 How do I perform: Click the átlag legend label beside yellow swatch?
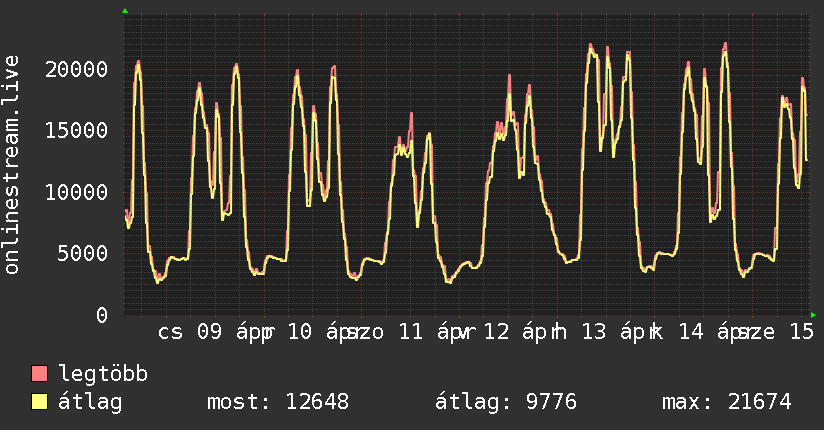(90, 402)
